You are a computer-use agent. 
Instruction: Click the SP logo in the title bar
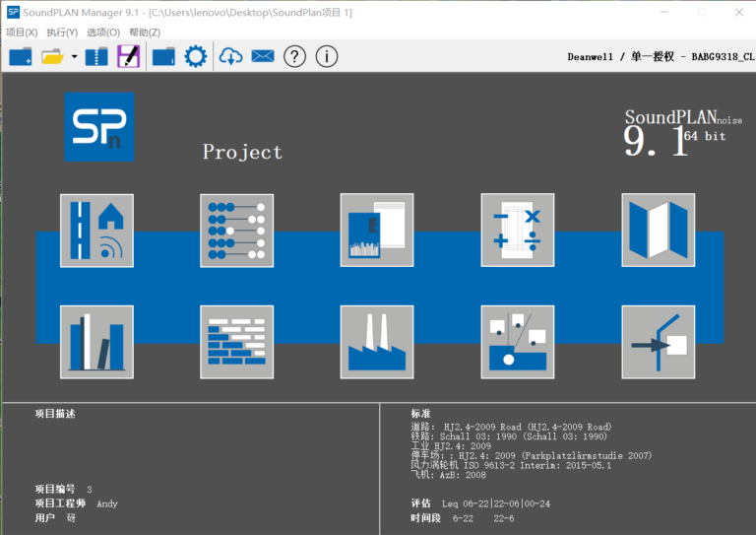[x=13, y=12]
